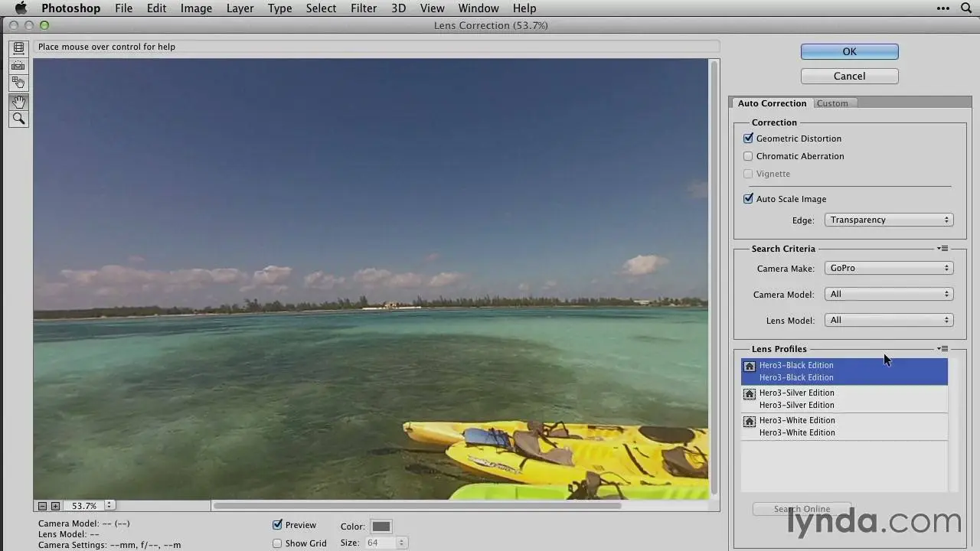Select the Hero3-Black Edition lens profile
The image size is (980, 551).
point(844,371)
